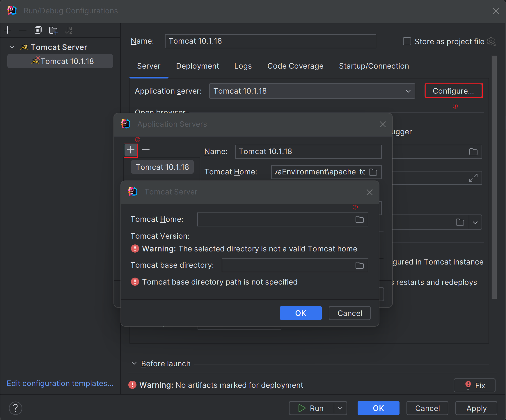The width and height of the screenshot is (506, 420).
Task: Open Edit configuration templates
Action: (x=60, y=383)
